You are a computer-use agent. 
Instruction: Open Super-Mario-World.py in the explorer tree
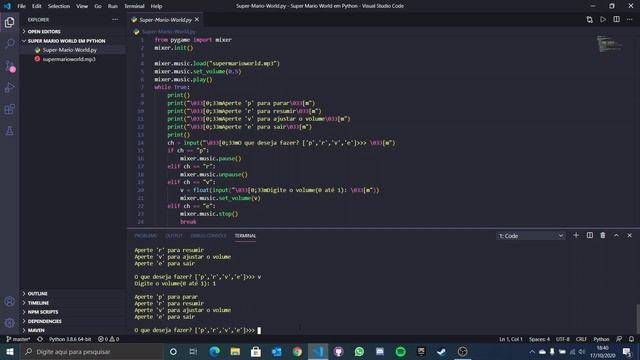[x=69, y=50]
